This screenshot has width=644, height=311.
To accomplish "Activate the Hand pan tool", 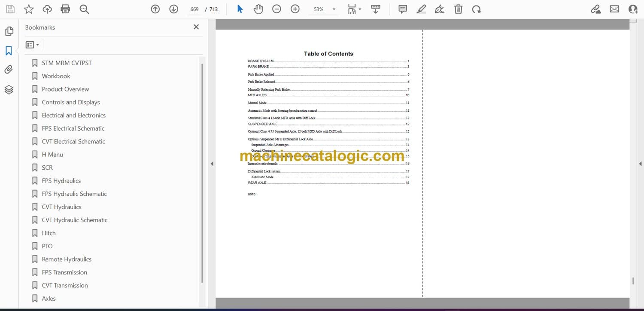I will [x=258, y=9].
